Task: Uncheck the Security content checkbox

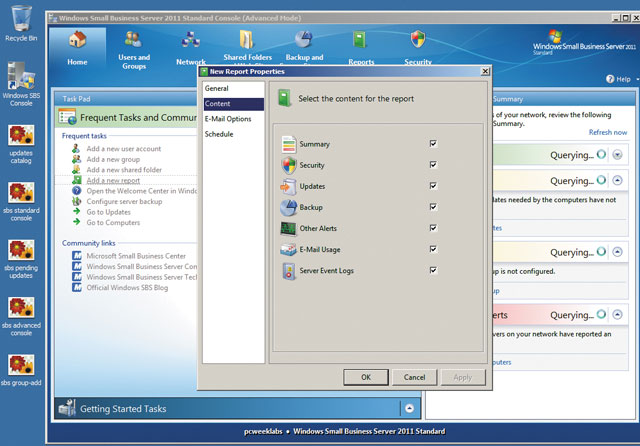Action: click(433, 165)
